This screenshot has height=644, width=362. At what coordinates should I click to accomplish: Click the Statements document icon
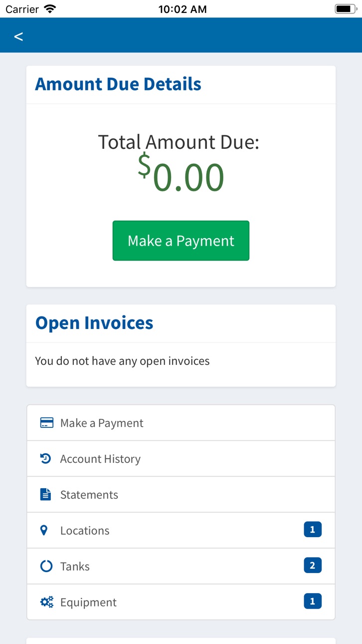click(46, 495)
